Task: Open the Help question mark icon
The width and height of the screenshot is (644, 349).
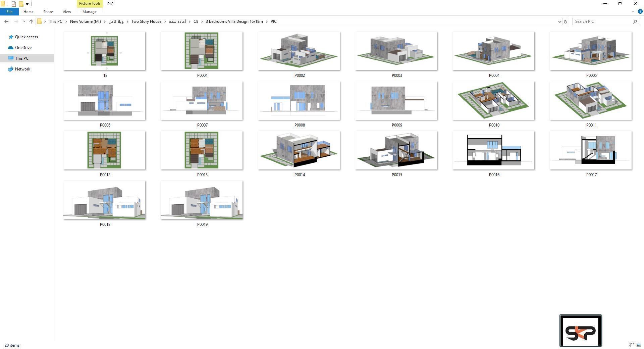Action: coord(640,11)
